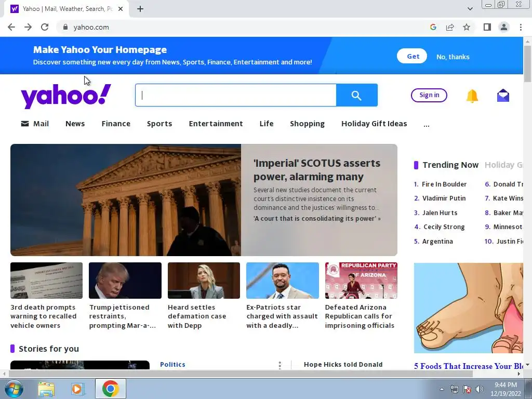Open trending topic Cecily Strong
The image size is (532, 399).
444,227
